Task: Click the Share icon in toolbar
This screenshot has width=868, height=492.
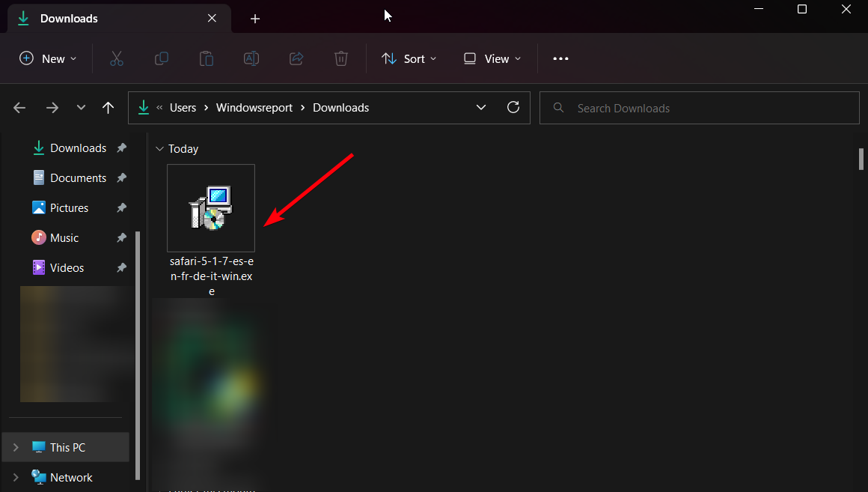Action: click(x=296, y=58)
